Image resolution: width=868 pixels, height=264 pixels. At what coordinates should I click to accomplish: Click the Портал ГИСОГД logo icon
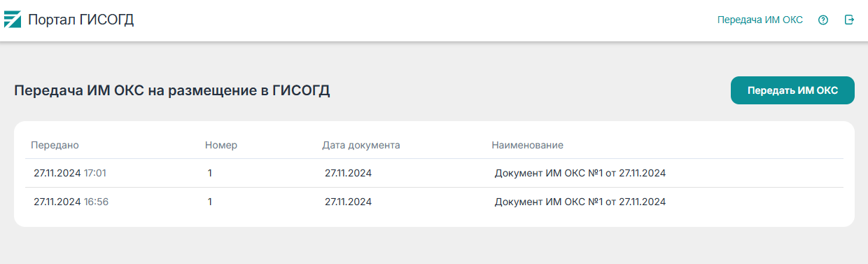click(x=13, y=20)
